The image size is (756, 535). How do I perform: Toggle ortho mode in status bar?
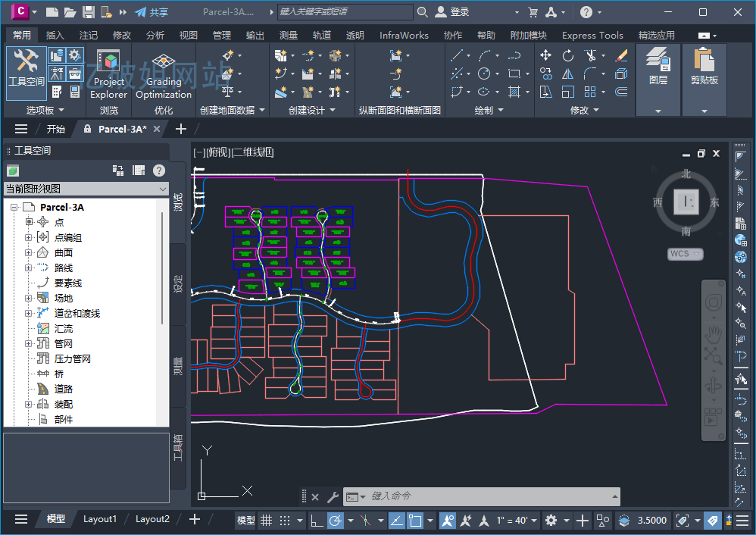coord(317,520)
